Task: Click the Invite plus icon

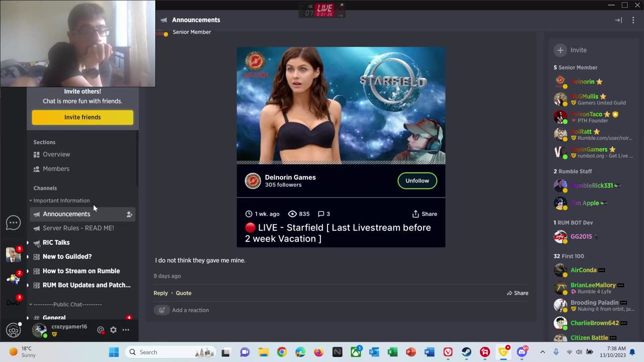Action: tap(560, 50)
